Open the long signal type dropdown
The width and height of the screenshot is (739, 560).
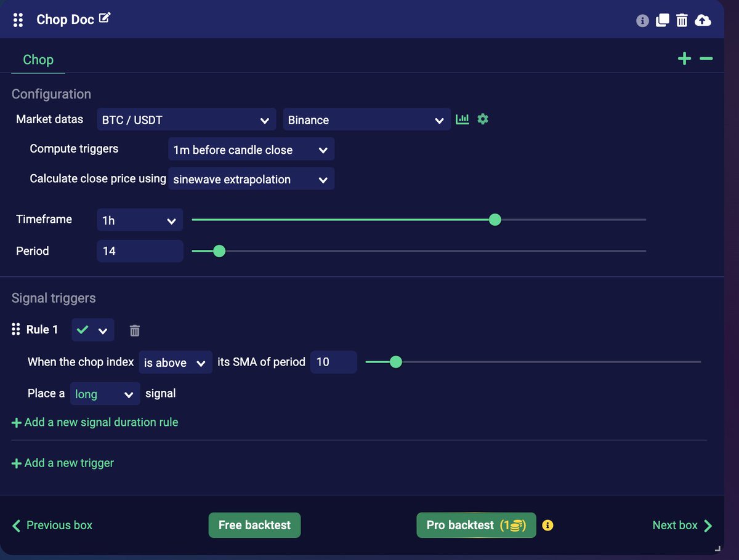coord(105,394)
